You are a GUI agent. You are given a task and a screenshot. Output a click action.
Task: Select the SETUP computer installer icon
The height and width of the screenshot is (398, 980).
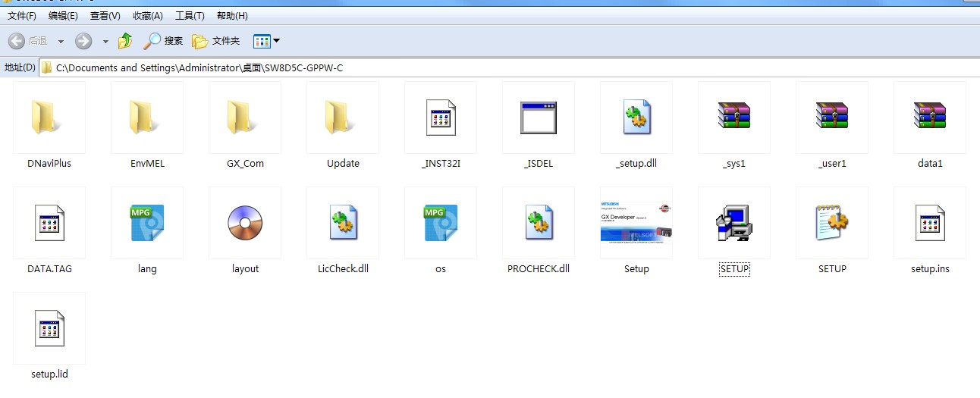click(x=733, y=223)
